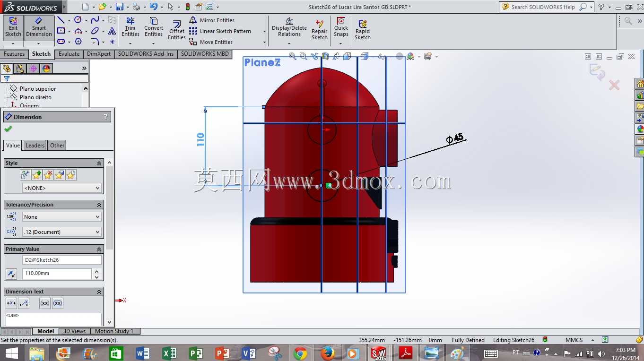The width and height of the screenshot is (644, 361).
Task: Click the Rebuild traffic light icon
Action: click(188, 7)
